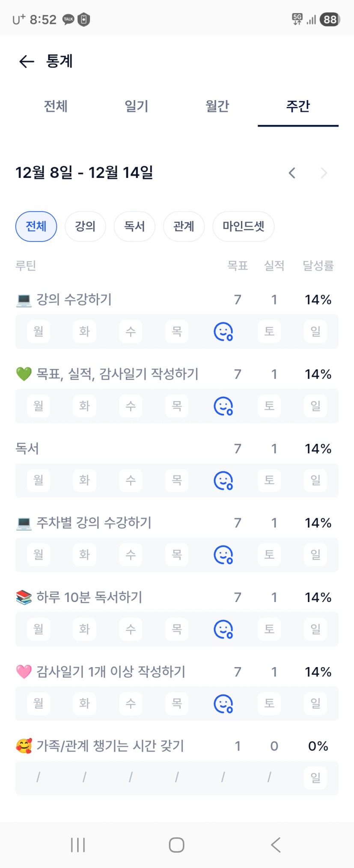Select the 독서 filter chip
The height and width of the screenshot is (868, 354).
tap(134, 226)
